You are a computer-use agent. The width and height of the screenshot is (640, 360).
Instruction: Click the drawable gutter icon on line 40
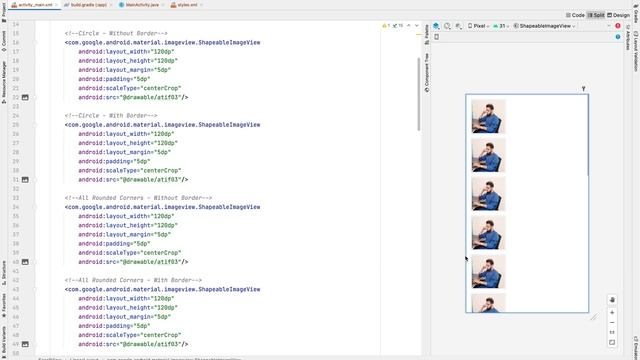point(25,262)
